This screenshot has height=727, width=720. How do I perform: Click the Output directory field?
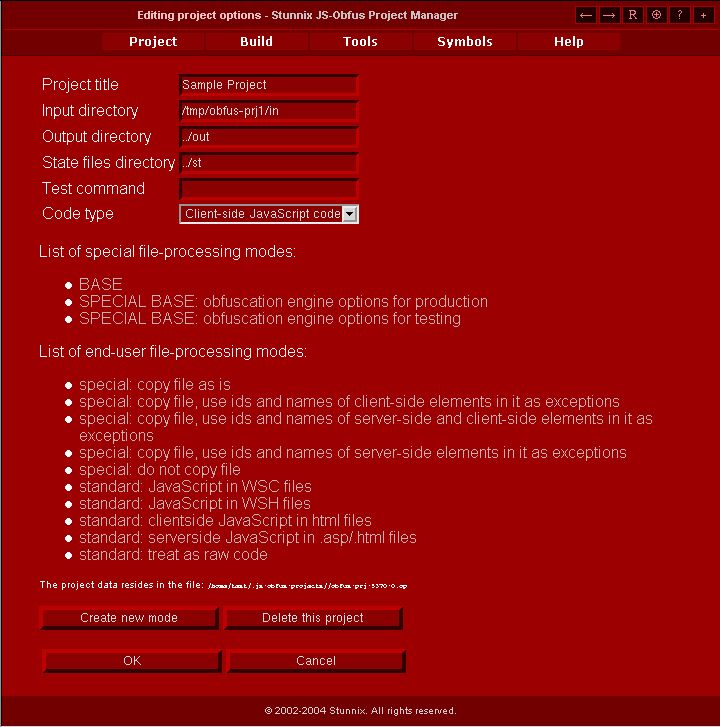pyautogui.click(x=269, y=137)
